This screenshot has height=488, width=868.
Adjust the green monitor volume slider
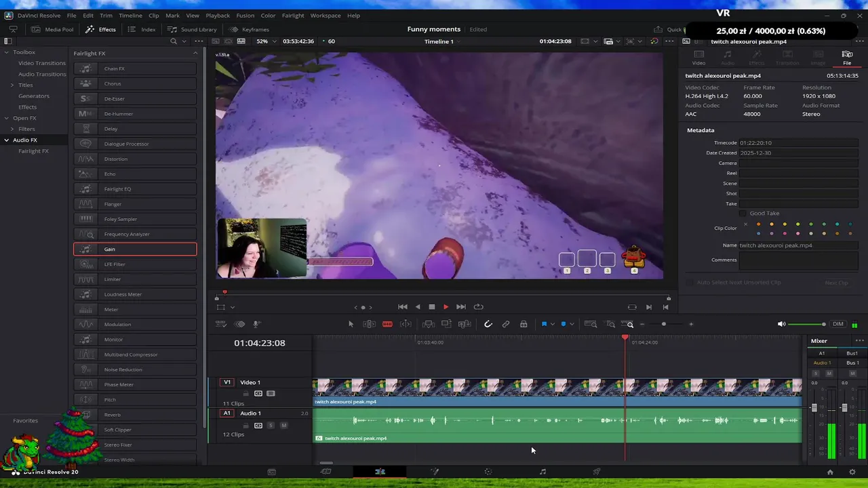point(807,324)
